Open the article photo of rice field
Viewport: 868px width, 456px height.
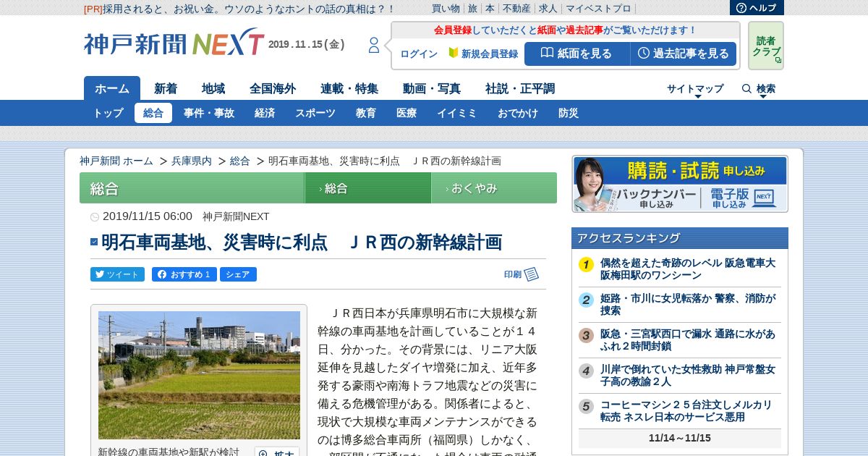point(199,375)
